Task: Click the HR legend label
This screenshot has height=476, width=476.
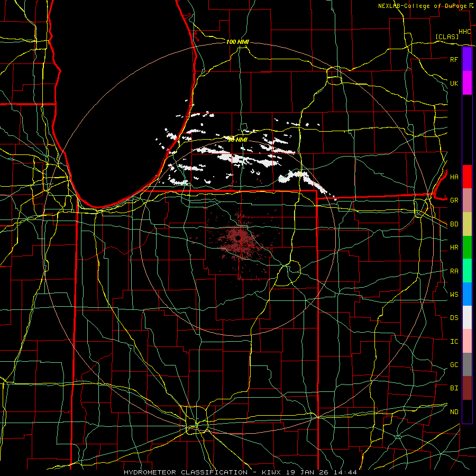Action: point(454,248)
